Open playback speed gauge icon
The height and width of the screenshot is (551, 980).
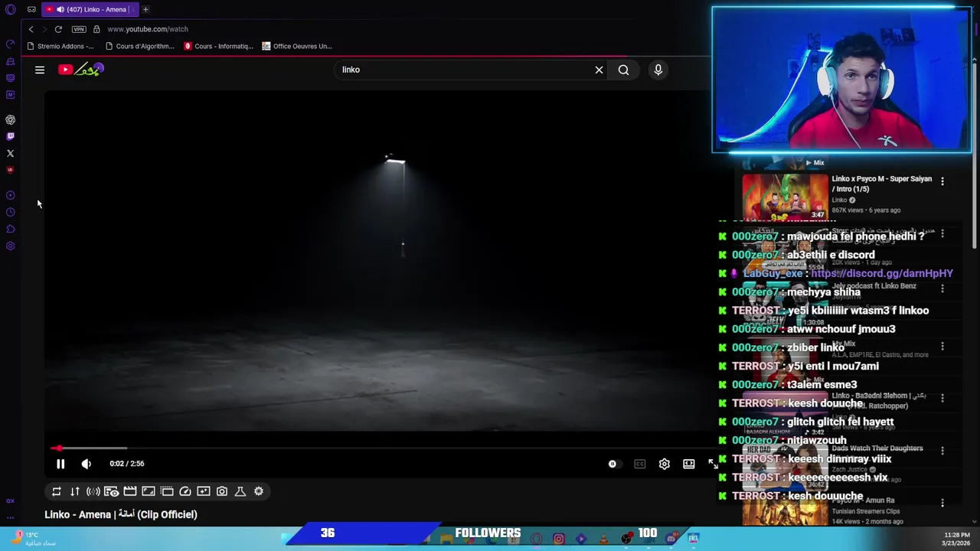(185, 491)
